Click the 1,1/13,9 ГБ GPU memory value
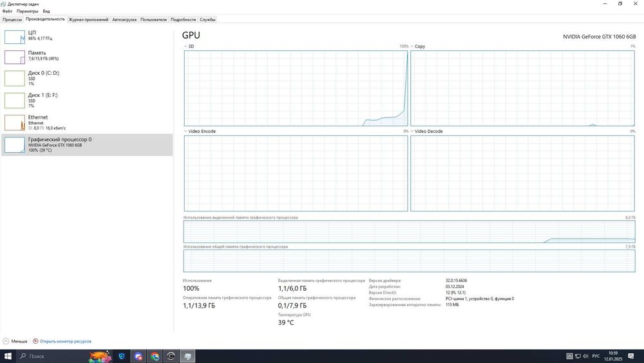The width and height of the screenshot is (644, 363). [199, 306]
